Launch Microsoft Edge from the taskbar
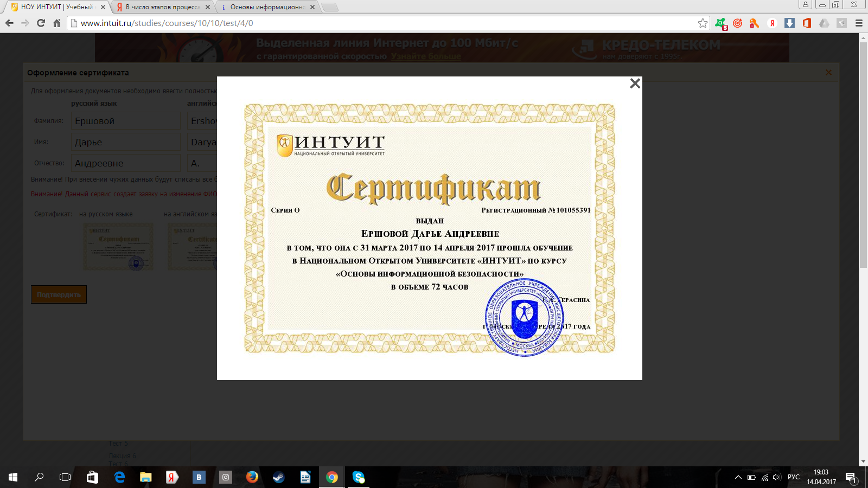This screenshot has height=488, width=868. coord(119,477)
